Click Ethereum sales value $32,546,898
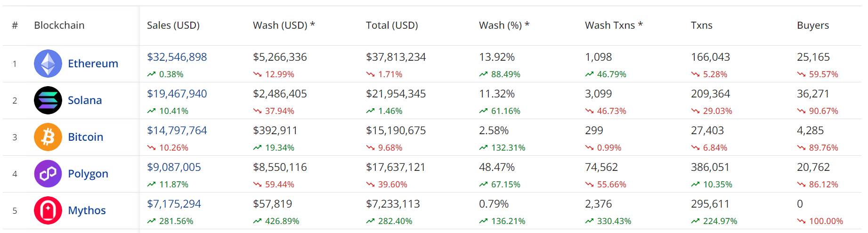The height and width of the screenshot is (233, 868). click(x=177, y=57)
